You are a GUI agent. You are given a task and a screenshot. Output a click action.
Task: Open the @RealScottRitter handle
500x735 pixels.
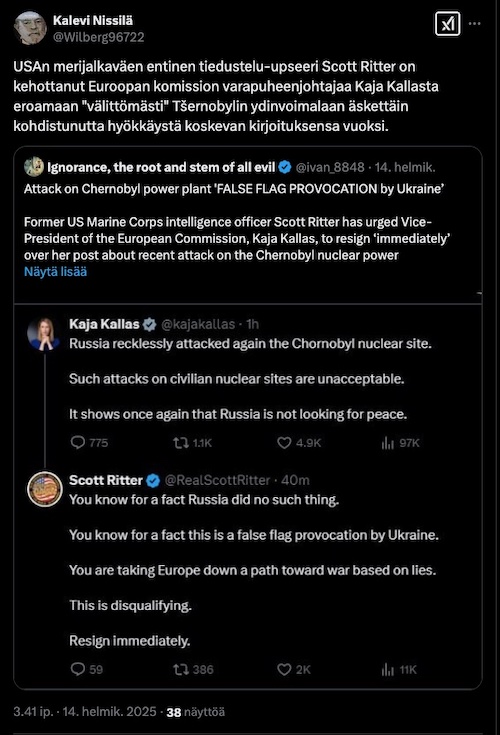tap(217, 480)
